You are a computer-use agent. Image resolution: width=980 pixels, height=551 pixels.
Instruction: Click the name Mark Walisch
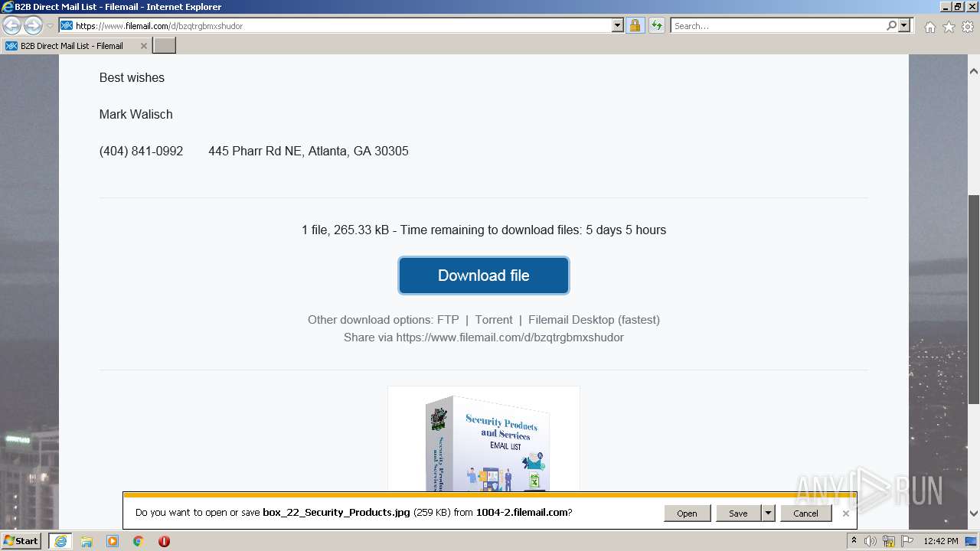[x=136, y=115]
